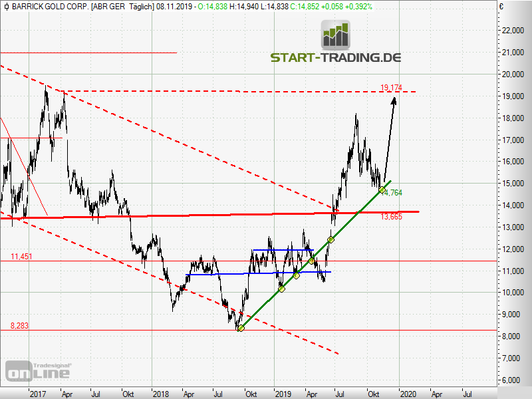The width and height of the screenshot is (532, 399).
Task: Click the 10,000 price axis label
Action: 513,293
